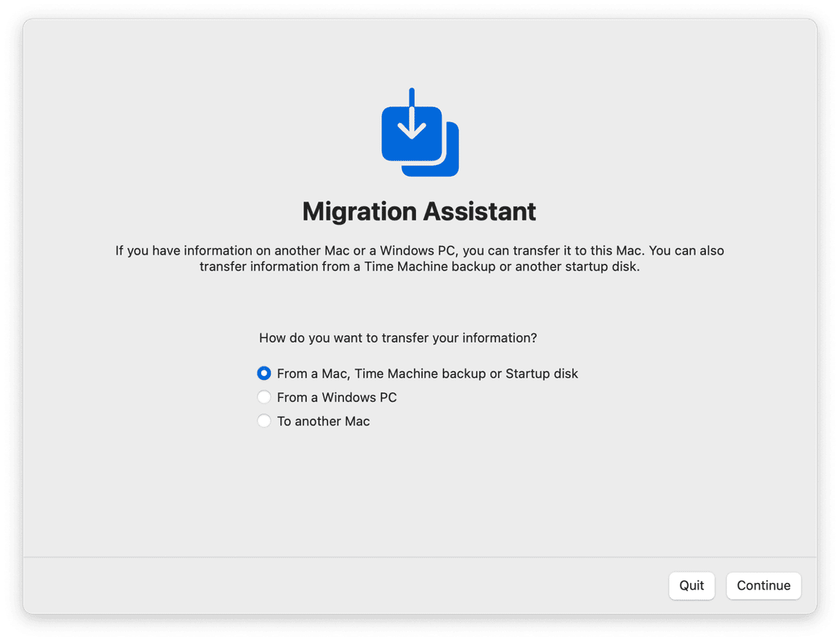
Task: Click the 'How do you want to transfer' question
Action: click(x=398, y=338)
